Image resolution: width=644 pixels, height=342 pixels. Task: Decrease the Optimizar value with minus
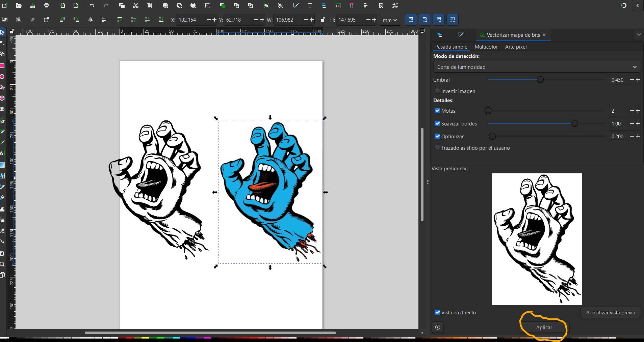tap(632, 136)
